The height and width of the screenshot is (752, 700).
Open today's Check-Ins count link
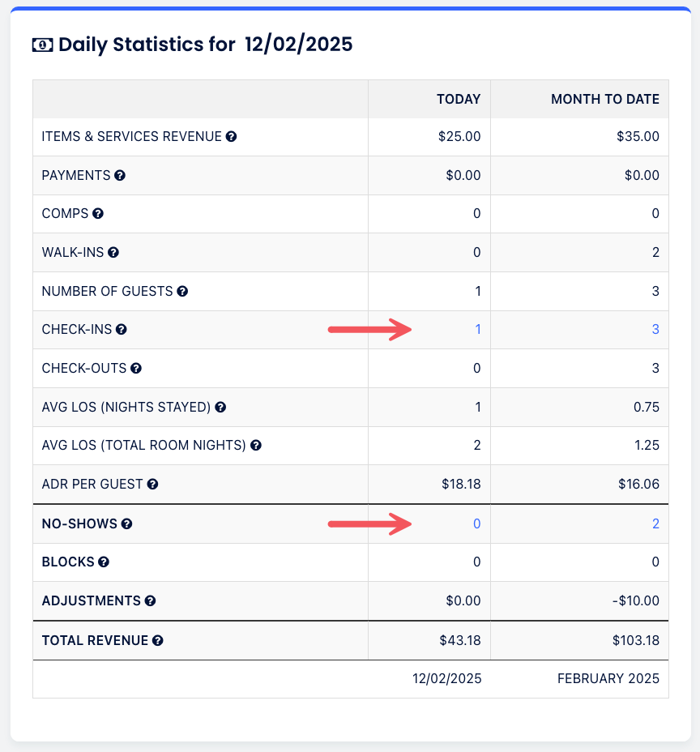[x=477, y=330]
